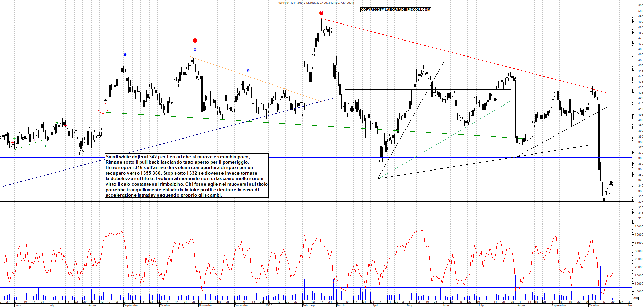Click the small black hollow circle annotation
This screenshot has height=307, width=644.
82,153
